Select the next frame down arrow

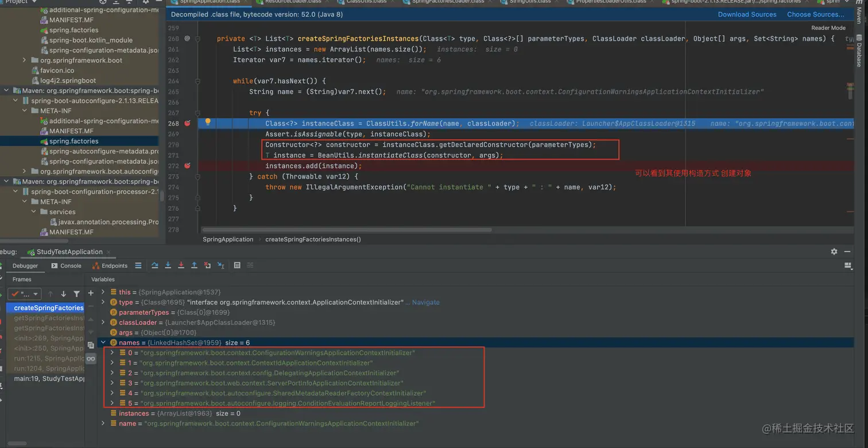click(63, 294)
